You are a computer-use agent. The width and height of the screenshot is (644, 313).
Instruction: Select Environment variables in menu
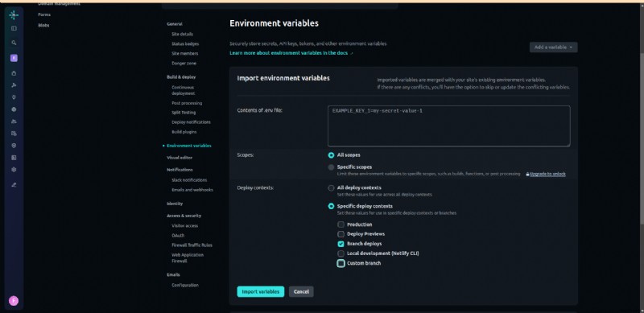coord(189,146)
